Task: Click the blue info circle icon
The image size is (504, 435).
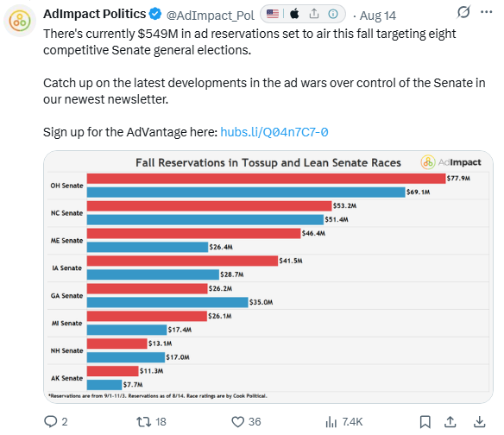Action: [x=333, y=14]
